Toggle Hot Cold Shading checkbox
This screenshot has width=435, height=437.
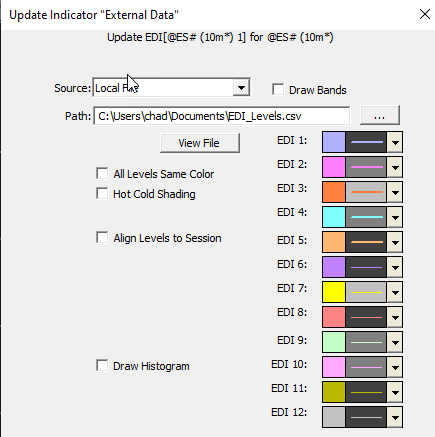[102, 193]
